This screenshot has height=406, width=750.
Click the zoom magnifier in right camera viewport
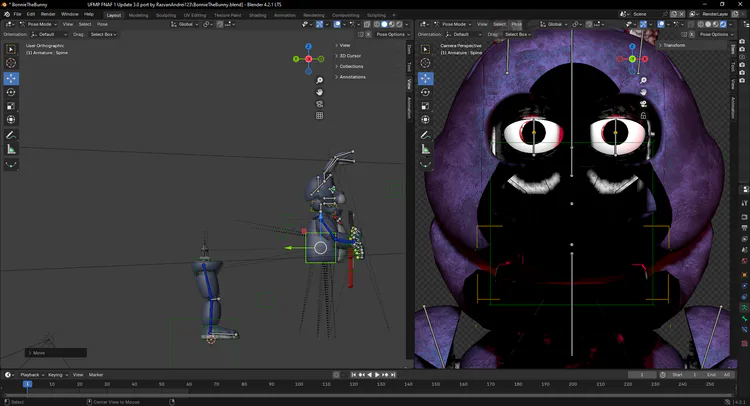point(643,80)
